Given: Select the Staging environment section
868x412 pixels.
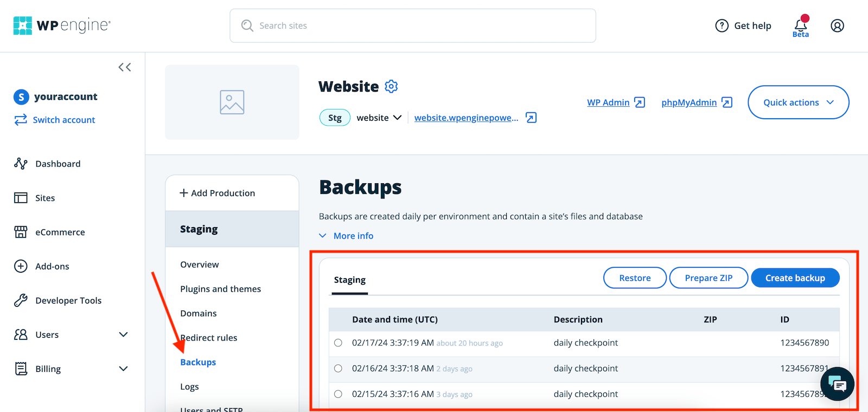Looking at the screenshot, I should point(232,229).
